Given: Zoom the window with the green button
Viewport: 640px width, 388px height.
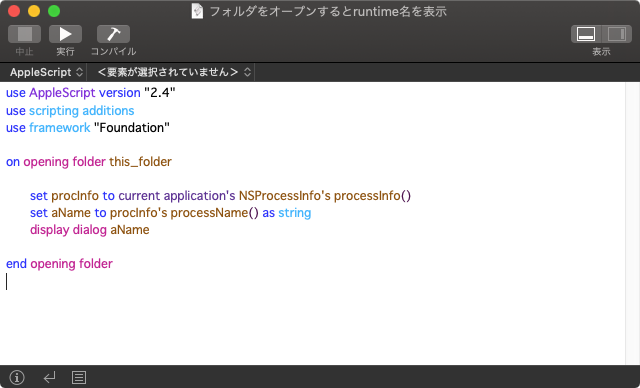Looking at the screenshot, I should click(54, 11).
